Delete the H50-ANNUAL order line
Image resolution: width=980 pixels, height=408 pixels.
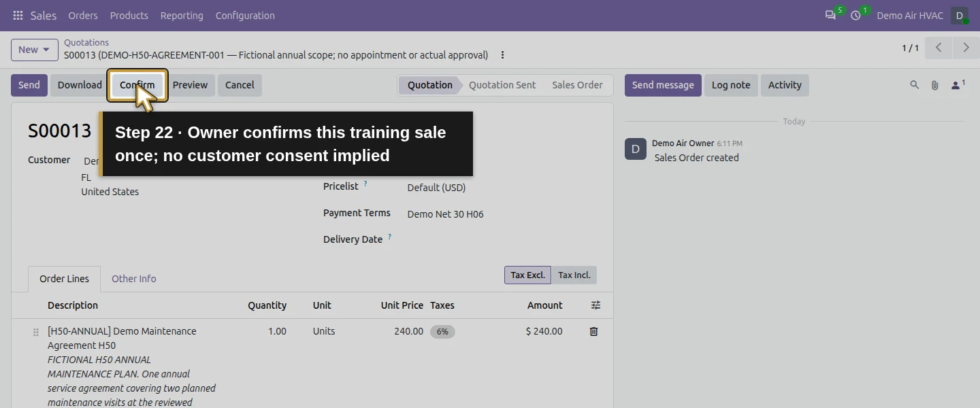pyautogui.click(x=593, y=331)
